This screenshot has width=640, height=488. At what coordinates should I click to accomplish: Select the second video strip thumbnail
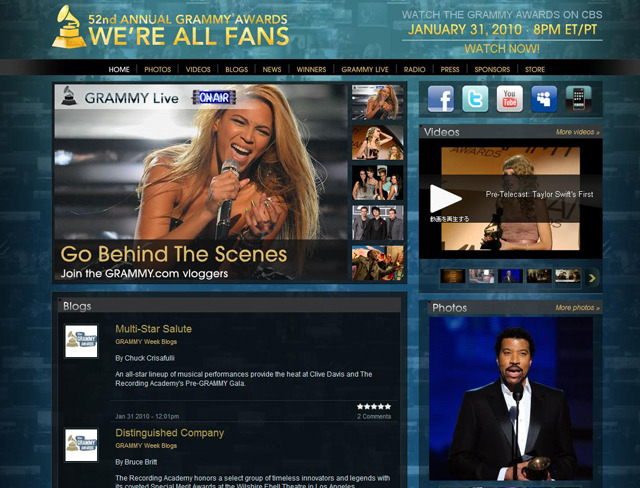click(481, 276)
